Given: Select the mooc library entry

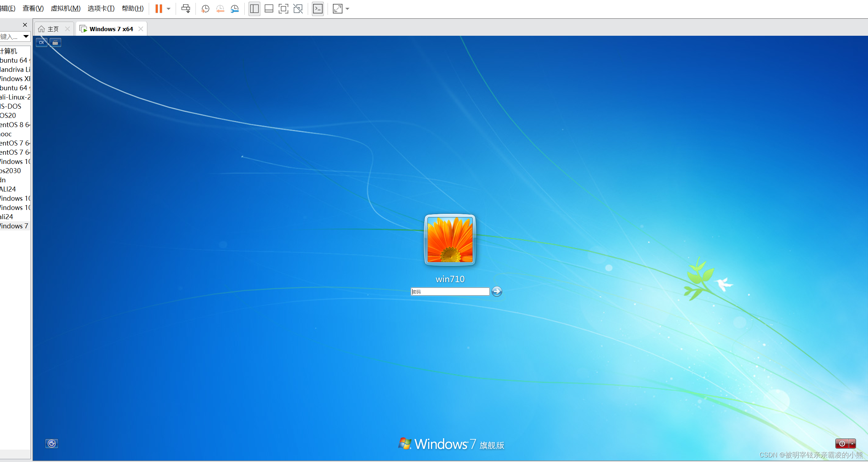Looking at the screenshot, I should tap(6, 134).
